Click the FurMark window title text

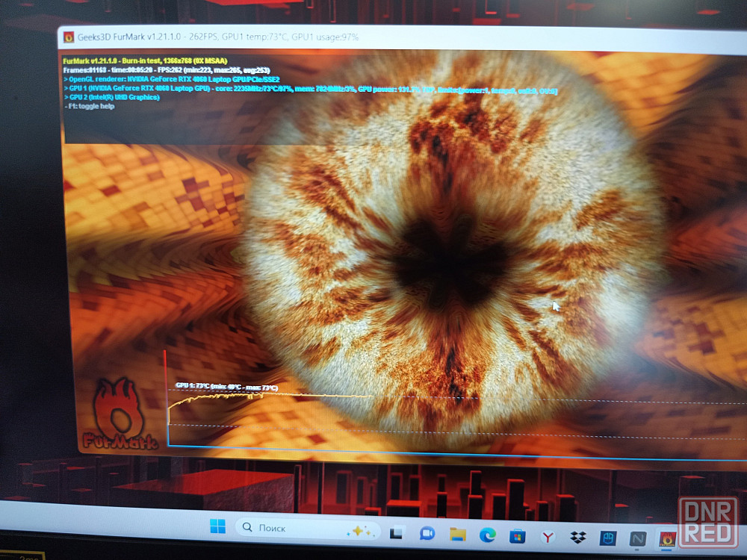217,37
